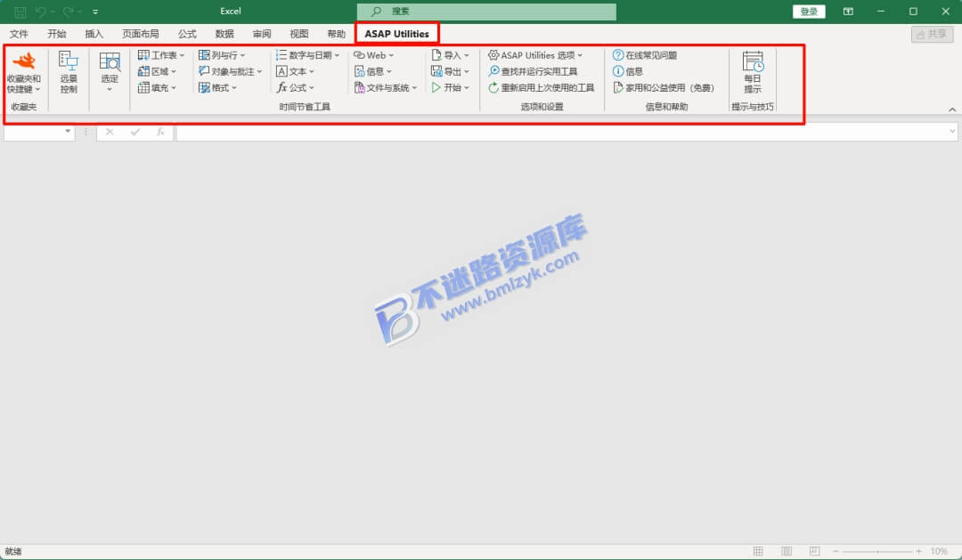Click the Sign in (登录) button
The width and height of the screenshot is (962, 560).
[x=809, y=11]
